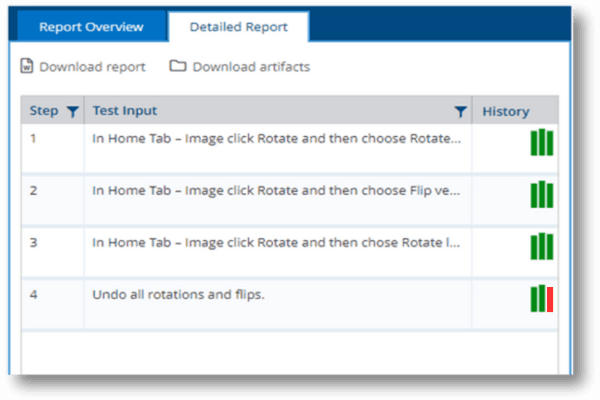
Task: View the history bars icon for step 1
Action: [542, 142]
